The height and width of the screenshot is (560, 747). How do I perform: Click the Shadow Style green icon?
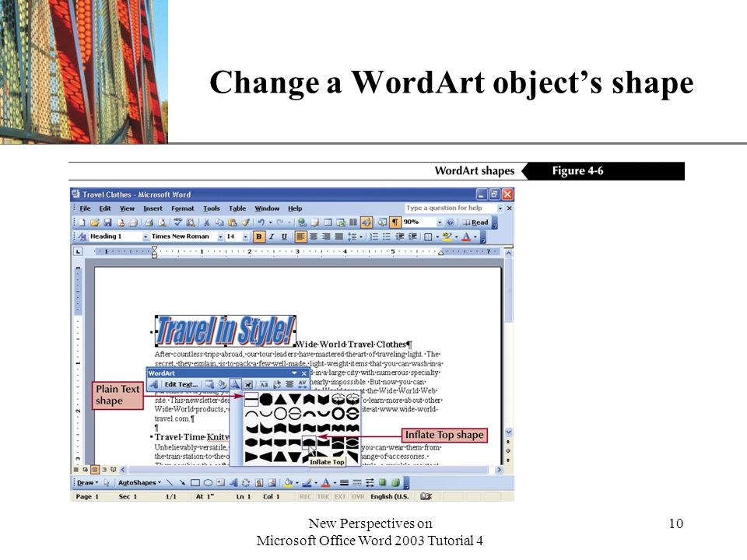(x=383, y=482)
